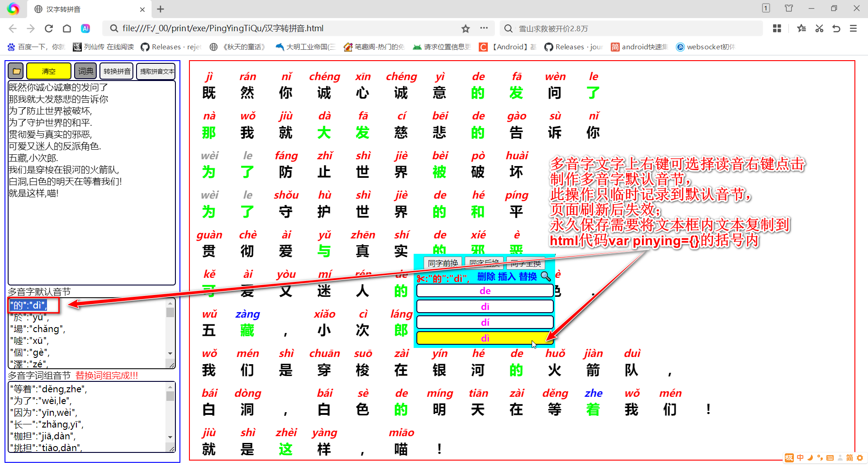Open the browser hamburger menu

point(854,29)
